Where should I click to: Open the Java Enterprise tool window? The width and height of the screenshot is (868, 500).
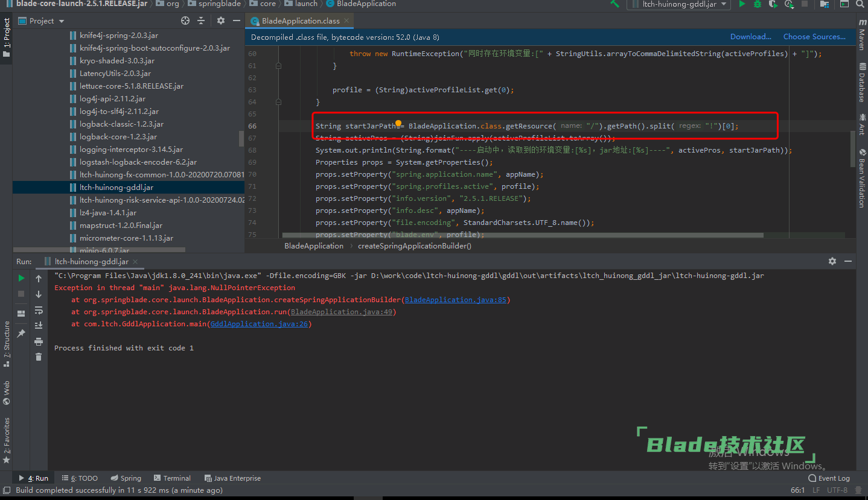[x=232, y=478]
